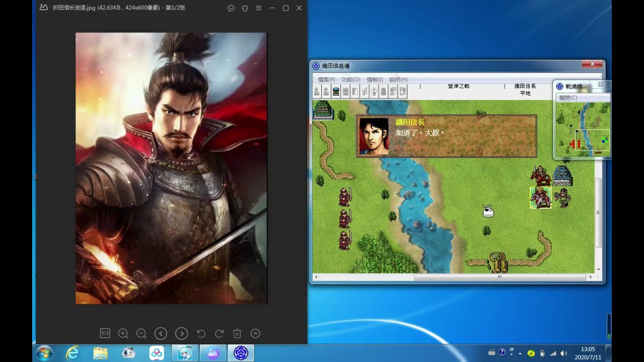
Task: Select the mounted unit above the highlighted one
Action: [540, 176]
